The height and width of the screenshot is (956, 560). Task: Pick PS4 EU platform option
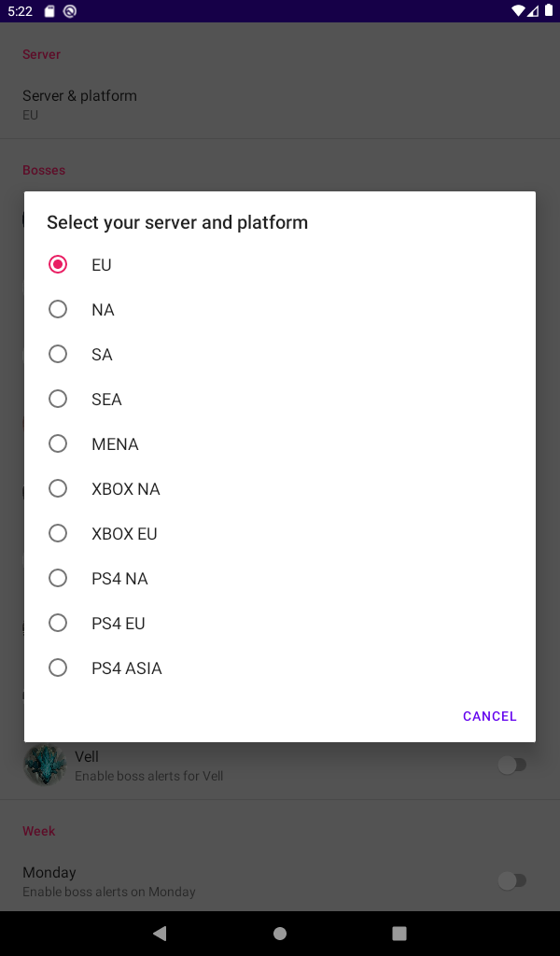coord(280,623)
